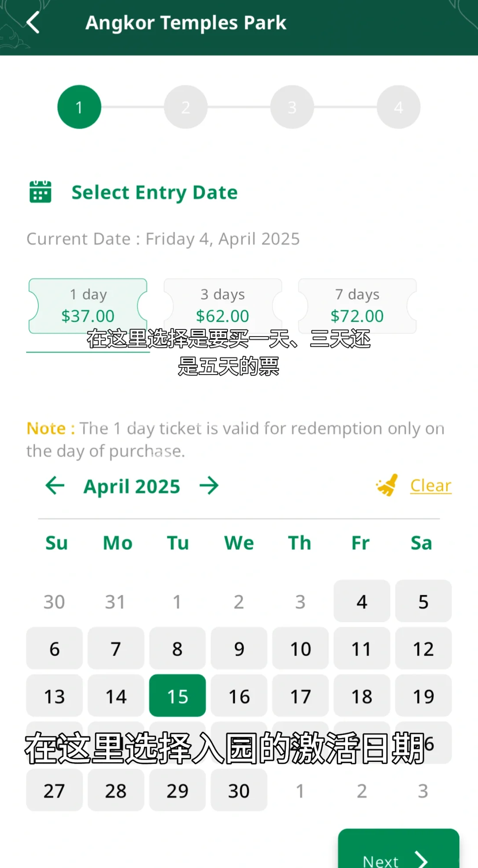Click the April 2025 month label
This screenshot has width=478, height=868.
click(132, 486)
